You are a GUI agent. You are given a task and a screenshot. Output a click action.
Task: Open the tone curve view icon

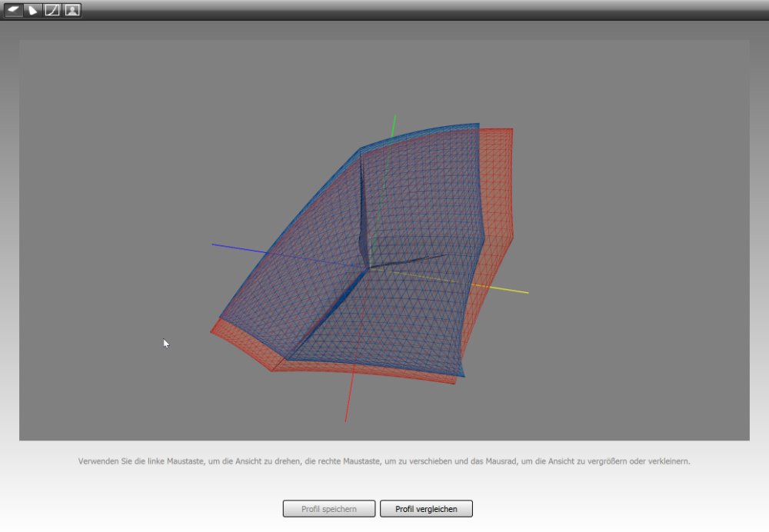[52, 10]
